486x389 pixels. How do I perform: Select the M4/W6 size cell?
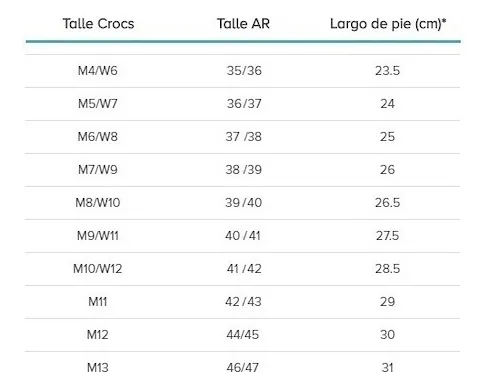tap(98, 71)
